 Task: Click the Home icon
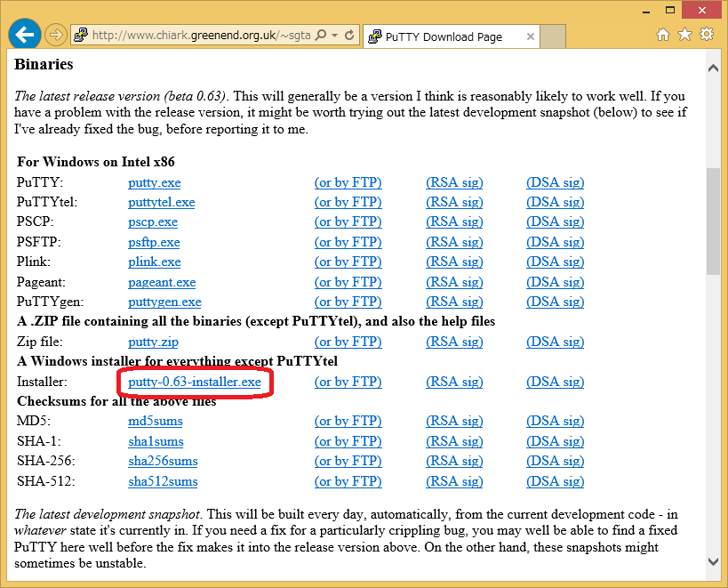pyautogui.click(x=663, y=35)
